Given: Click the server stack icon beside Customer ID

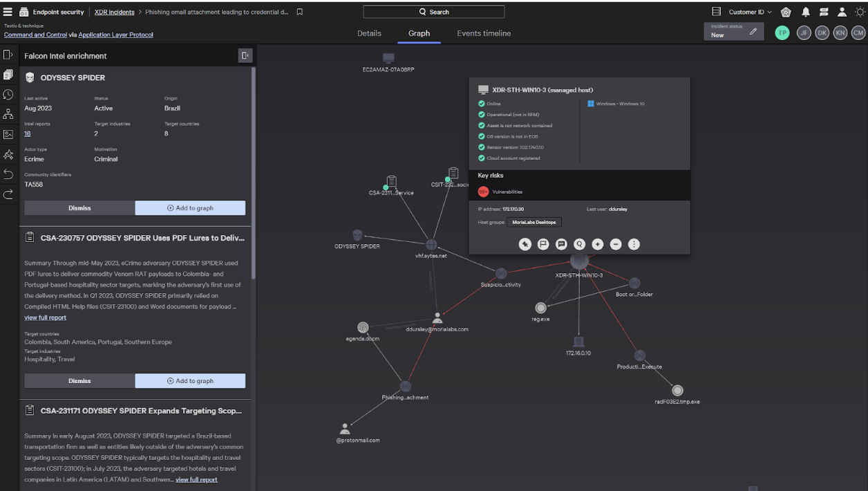Looking at the screenshot, I should 717,12.
